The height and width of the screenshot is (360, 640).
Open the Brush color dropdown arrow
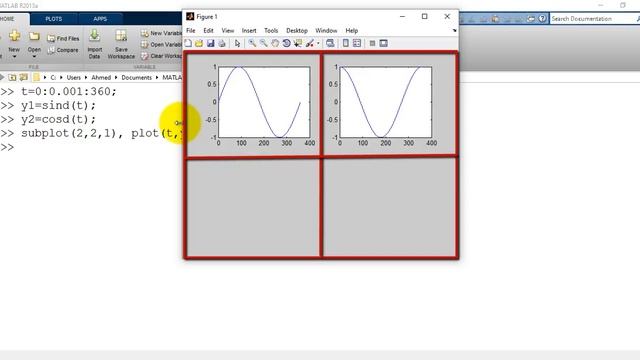tap(318, 44)
